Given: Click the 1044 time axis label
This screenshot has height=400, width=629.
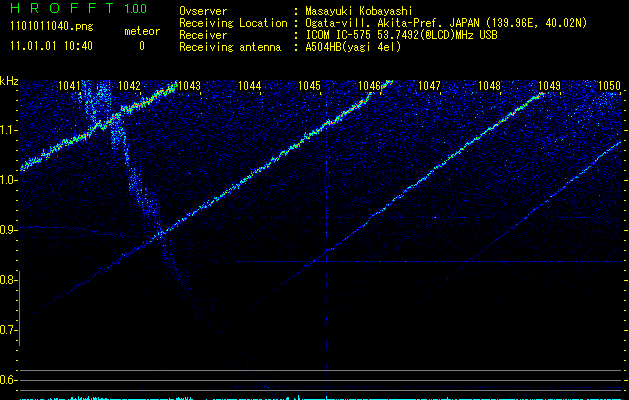Looking at the screenshot, I should 250,85.
